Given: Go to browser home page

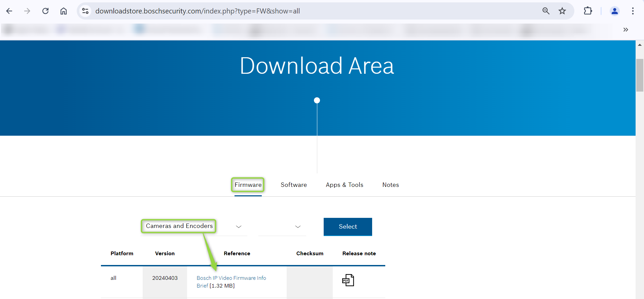Looking at the screenshot, I should (64, 11).
